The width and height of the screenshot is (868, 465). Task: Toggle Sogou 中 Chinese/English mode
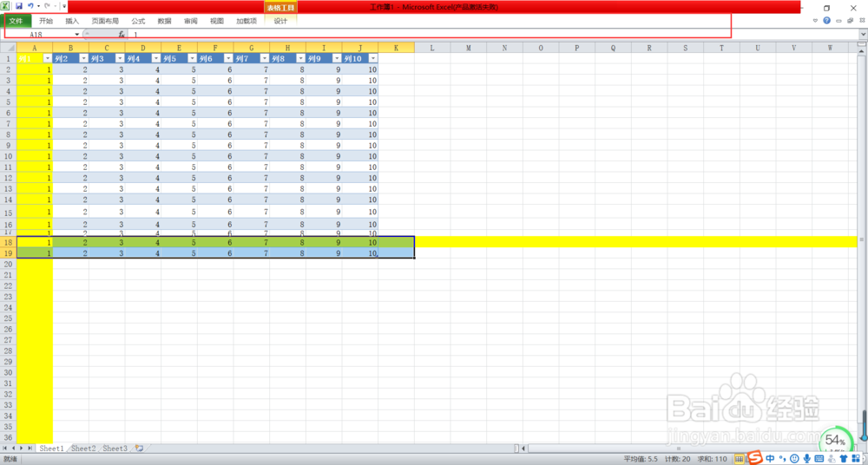tap(770, 458)
